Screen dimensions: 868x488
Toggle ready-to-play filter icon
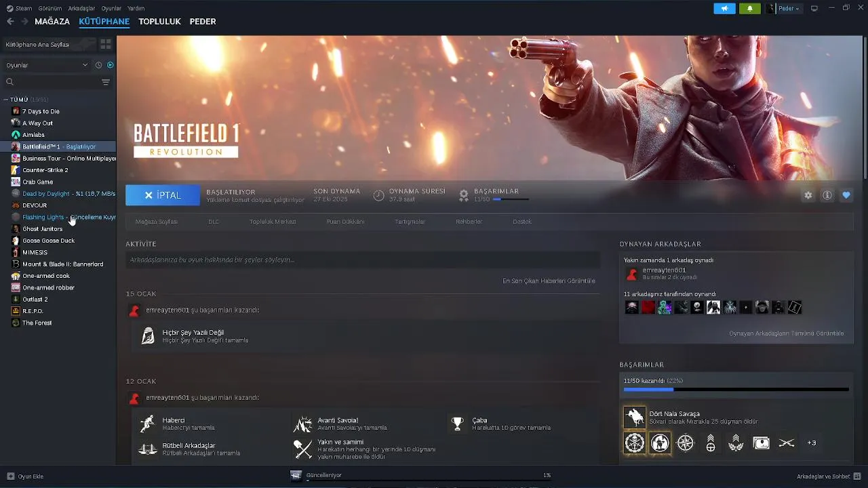point(110,65)
